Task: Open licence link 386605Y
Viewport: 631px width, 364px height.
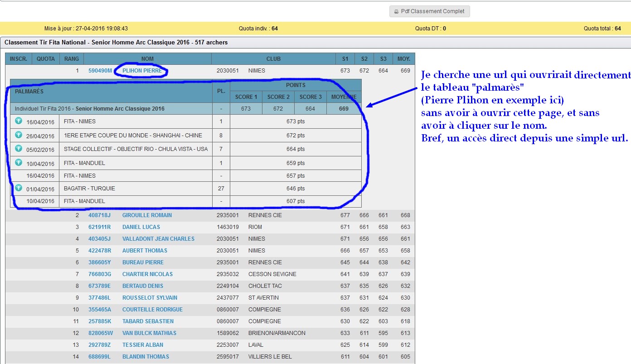Action: tap(99, 262)
